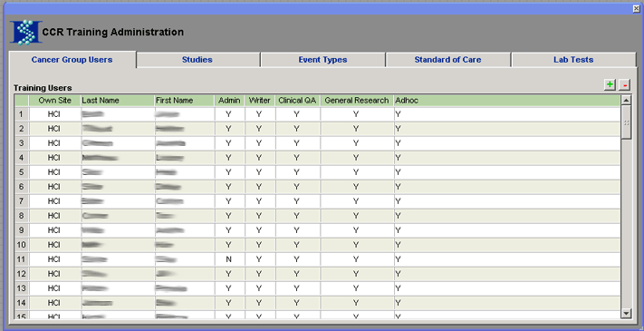This screenshot has height=331, width=644.
Task: Open the Event Types tab
Action: pos(322,60)
